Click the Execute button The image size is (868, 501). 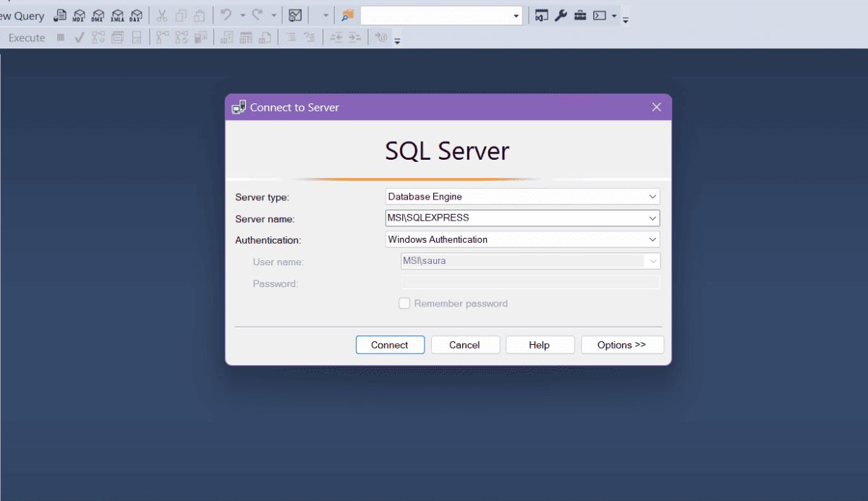coord(26,38)
